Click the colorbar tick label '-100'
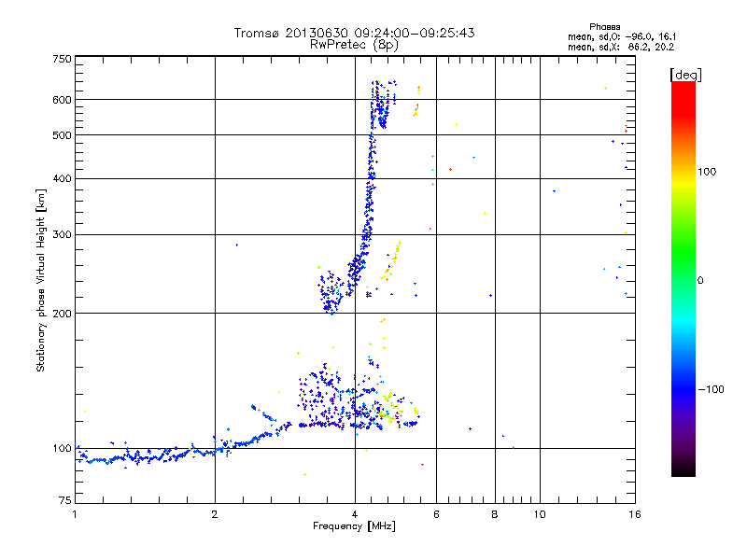Screen dimensions: 747x560 point(711,389)
